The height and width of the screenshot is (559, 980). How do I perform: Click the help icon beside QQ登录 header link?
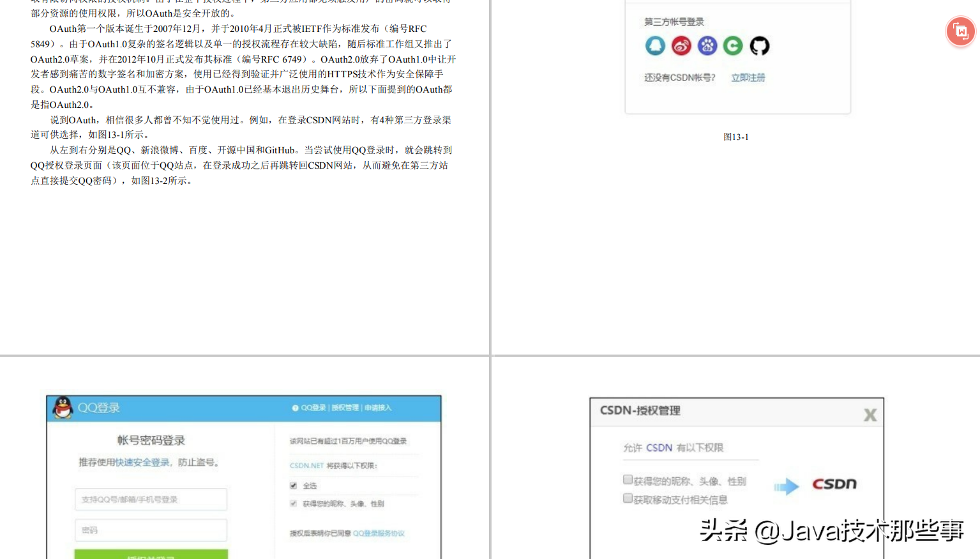[295, 408]
